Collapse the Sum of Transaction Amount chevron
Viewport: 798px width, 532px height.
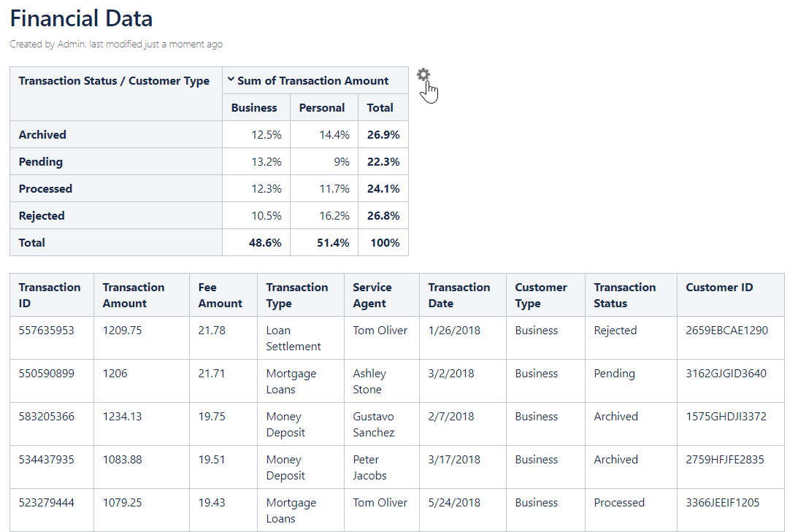pyautogui.click(x=231, y=80)
